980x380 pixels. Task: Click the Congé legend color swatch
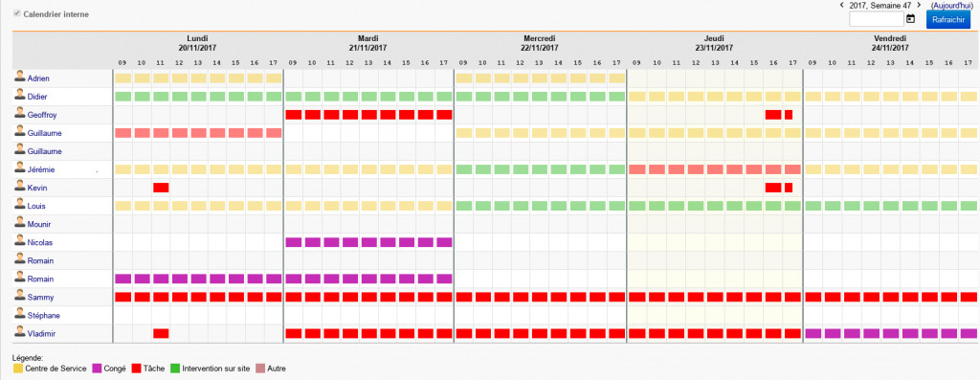(x=97, y=369)
